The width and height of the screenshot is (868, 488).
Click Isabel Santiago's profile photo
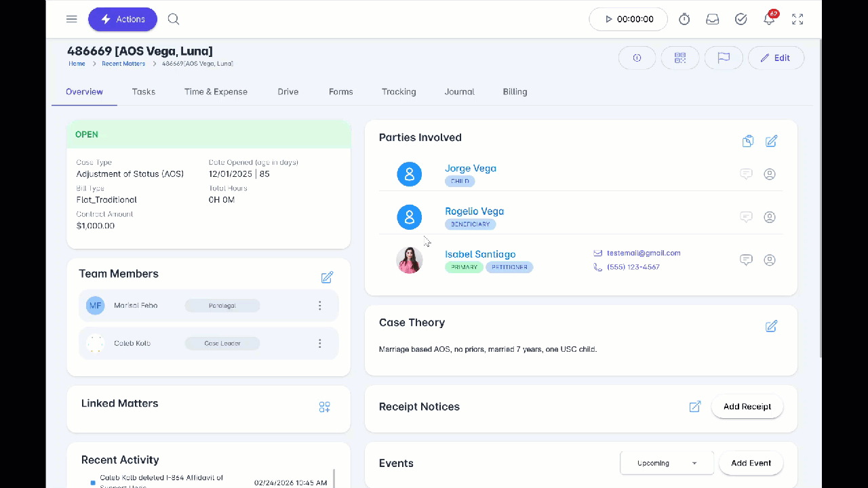pyautogui.click(x=410, y=260)
